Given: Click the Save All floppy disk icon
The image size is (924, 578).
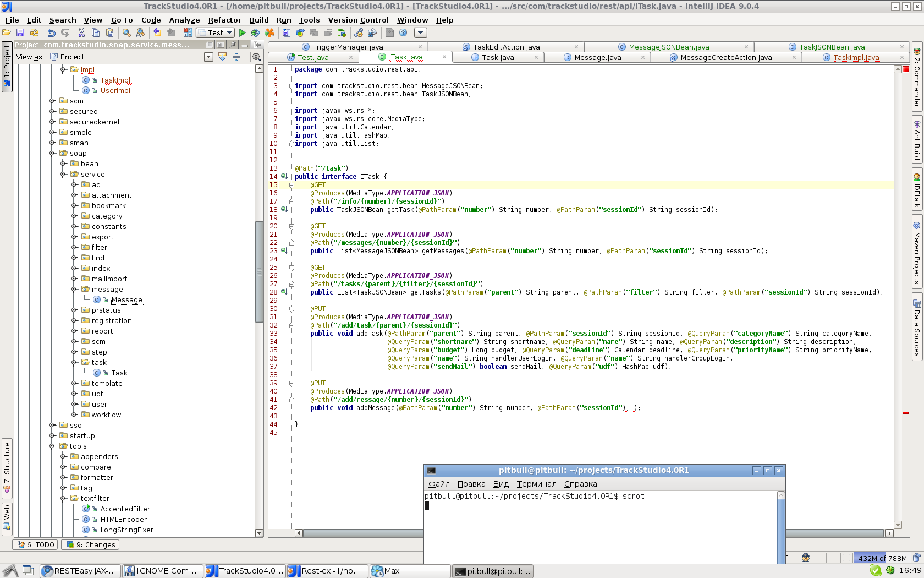Looking at the screenshot, I should point(20,33).
